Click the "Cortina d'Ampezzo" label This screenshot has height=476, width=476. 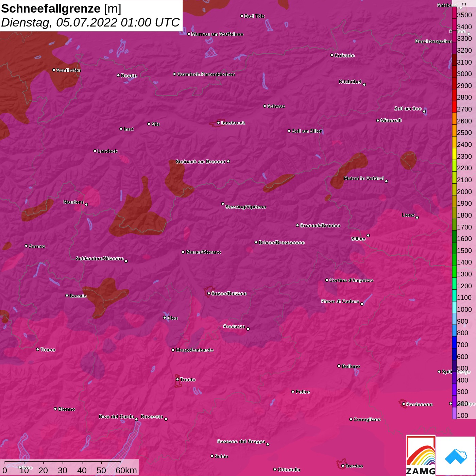[x=351, y=280]
